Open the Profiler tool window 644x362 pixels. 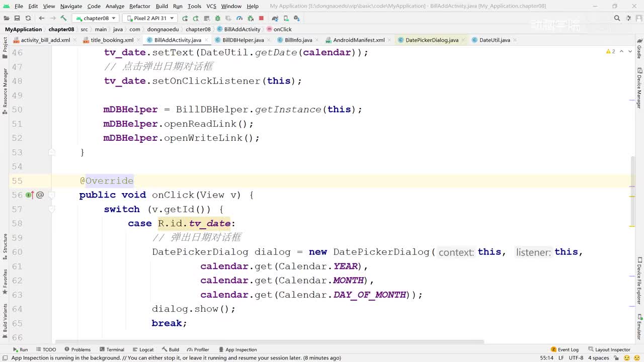[198, 349]
